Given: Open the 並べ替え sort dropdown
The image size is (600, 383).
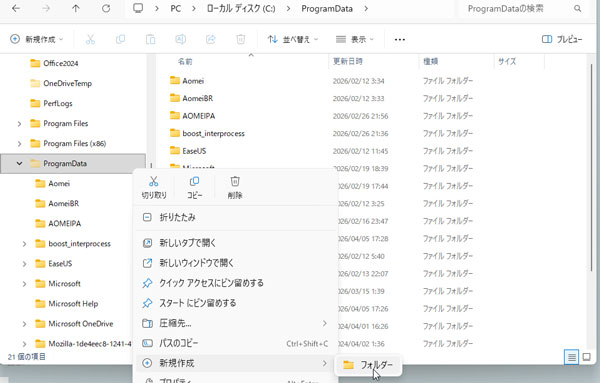Looking at the screenshot, I should (293, 39).
